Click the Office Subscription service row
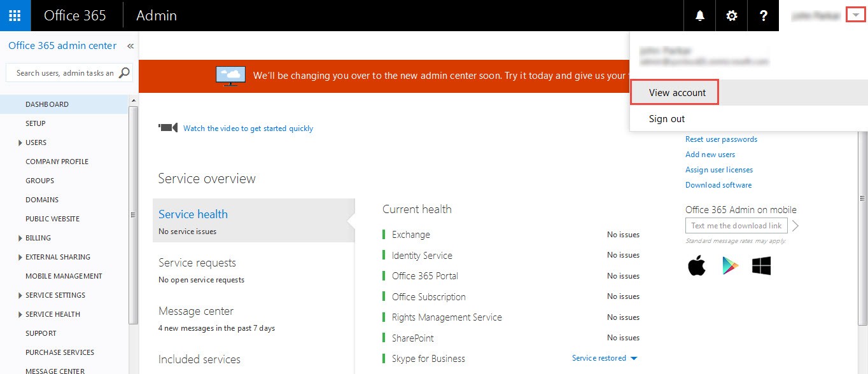Screen dimensions: 868x374 click(511, 296)
